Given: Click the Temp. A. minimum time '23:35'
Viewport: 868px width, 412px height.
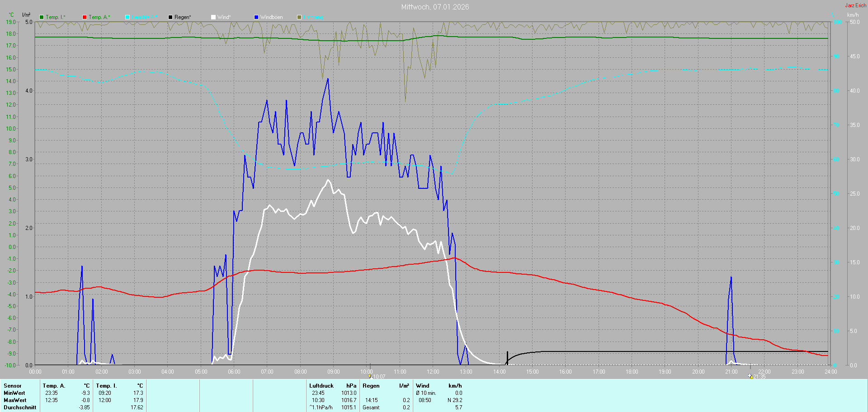Looking at the screenshot, I should (52, 393).
